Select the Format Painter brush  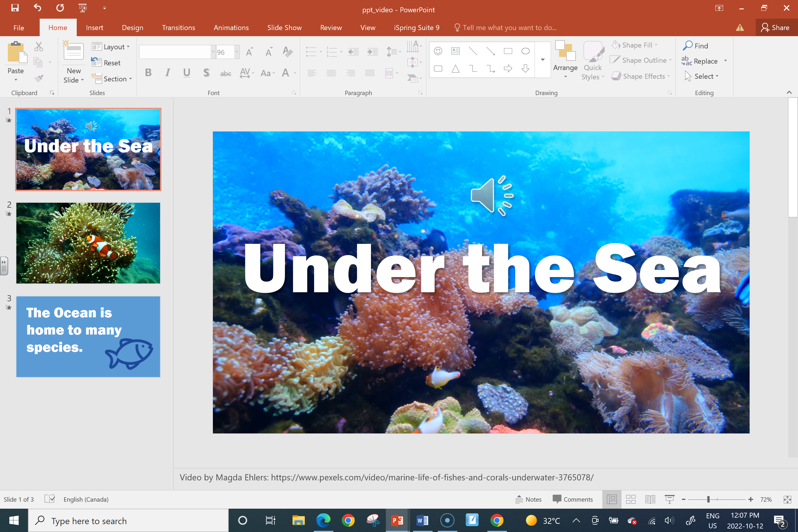point(39,78)
